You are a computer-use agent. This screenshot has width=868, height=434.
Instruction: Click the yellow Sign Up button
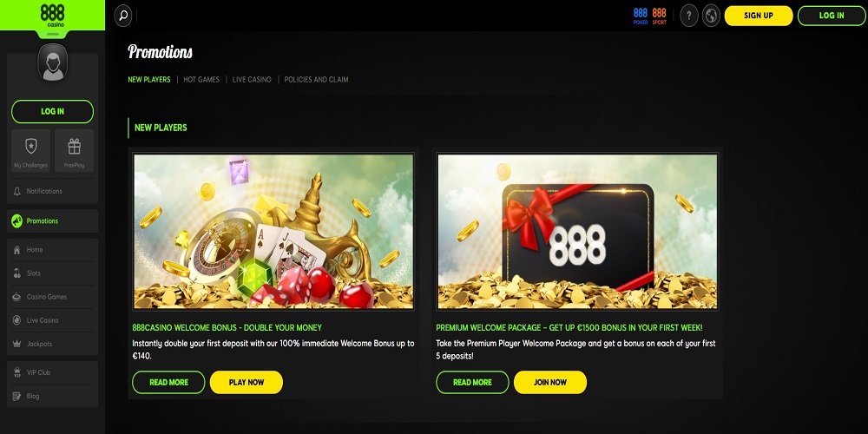point(759,16)
